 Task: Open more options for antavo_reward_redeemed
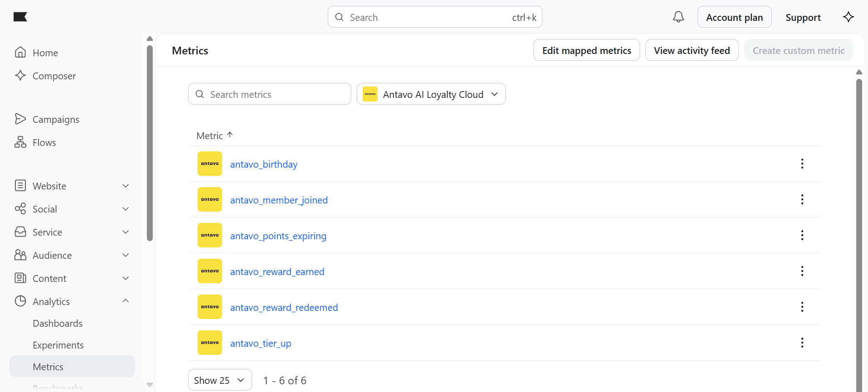[802, 307]
